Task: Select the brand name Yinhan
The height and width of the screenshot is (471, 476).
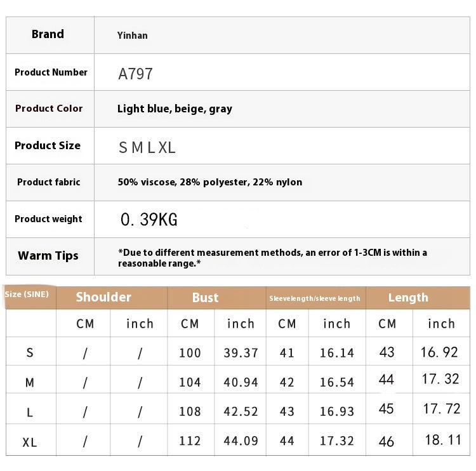Action: 133,36
